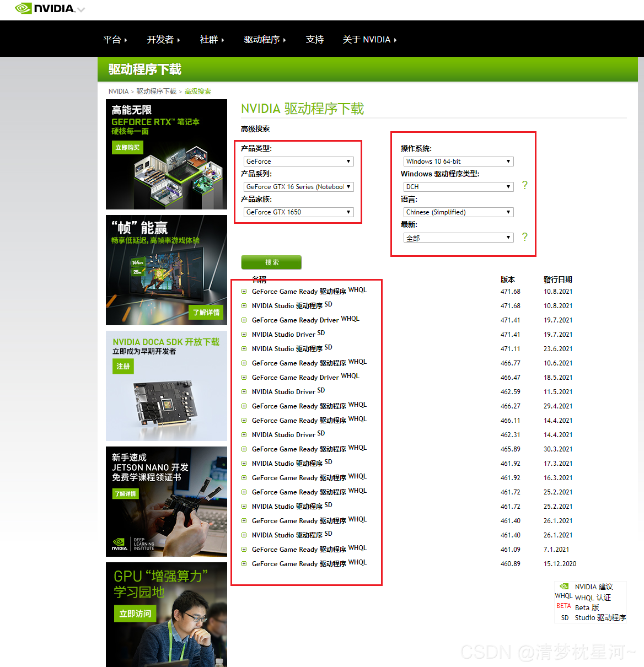
Task: Click help question mark beside DCH dropdown
Action: coord(524,185)
